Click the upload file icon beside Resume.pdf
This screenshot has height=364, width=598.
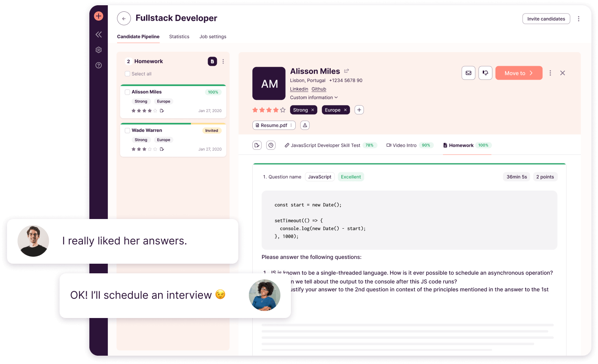click(305, 125)
